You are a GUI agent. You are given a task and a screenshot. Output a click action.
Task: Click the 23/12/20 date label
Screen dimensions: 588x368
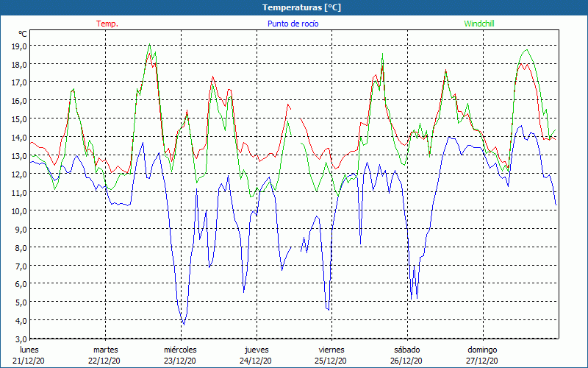point(179,361)
